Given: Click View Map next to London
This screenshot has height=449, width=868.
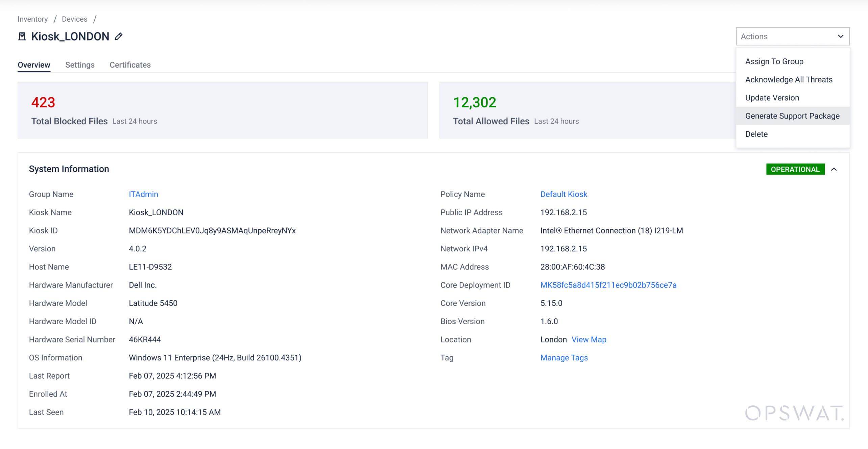Looking at the screenshot, I should click(x=588, y=340).
